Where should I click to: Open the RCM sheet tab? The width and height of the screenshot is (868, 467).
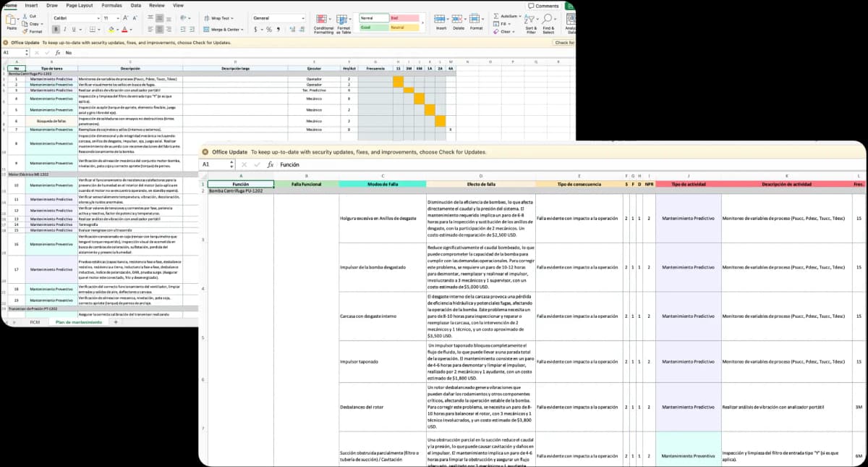35,321
